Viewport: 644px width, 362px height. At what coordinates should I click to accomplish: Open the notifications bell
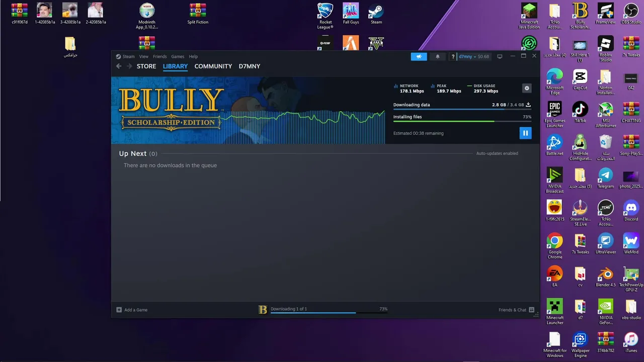click(438, 56)
